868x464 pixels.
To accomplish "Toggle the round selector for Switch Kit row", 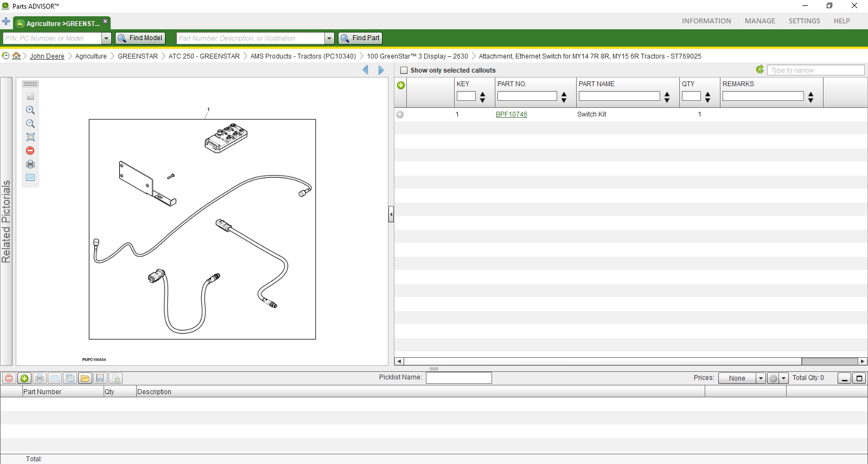I will (400, 114).
